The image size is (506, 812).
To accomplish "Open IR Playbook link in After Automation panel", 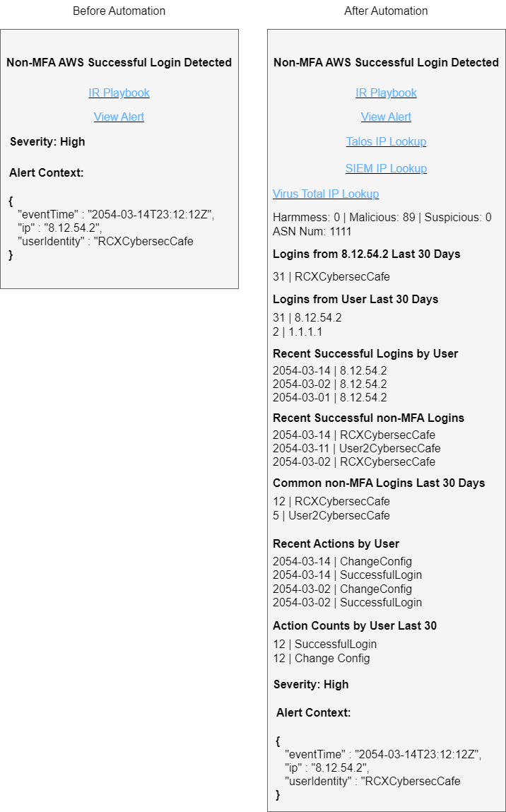I will tap(386, 93).
